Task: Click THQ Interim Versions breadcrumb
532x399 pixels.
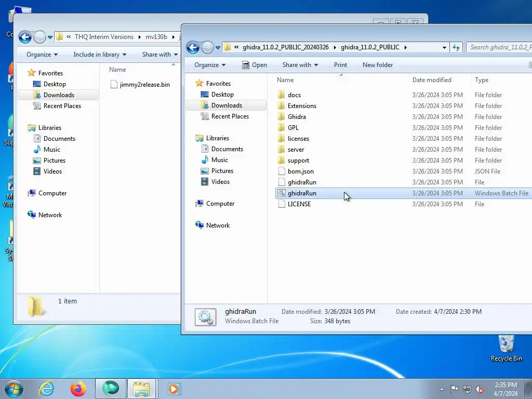Action: click(x=104, y=37)
